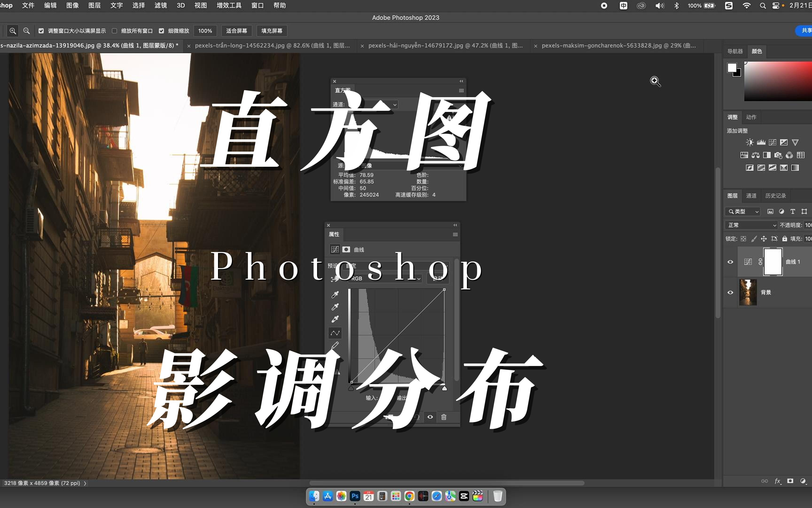Toggle scrubby zoom checkbox
Viewport: 812px width, 508px height.
[x=161, y=31]
